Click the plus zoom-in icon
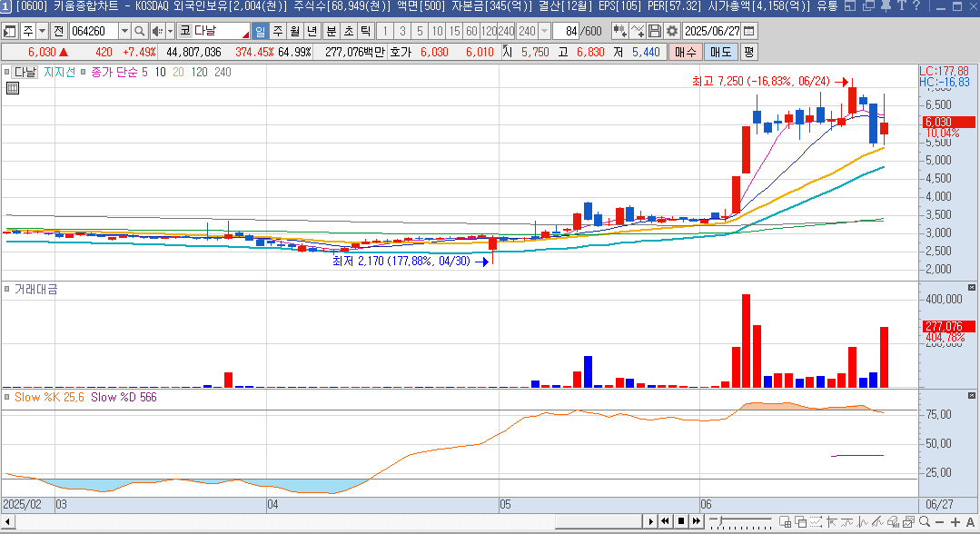Image resolution: width=980 pixels, height=534 pixels. click(x=955, y=522)
